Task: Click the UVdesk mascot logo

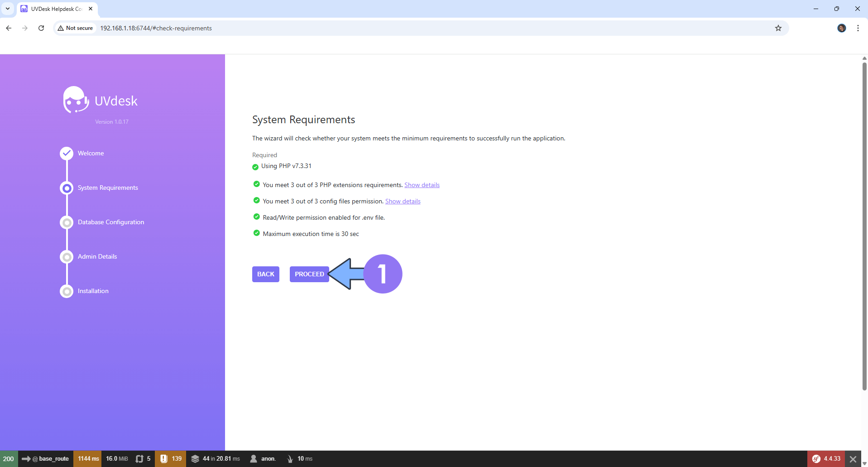Action: coord(76,100)
